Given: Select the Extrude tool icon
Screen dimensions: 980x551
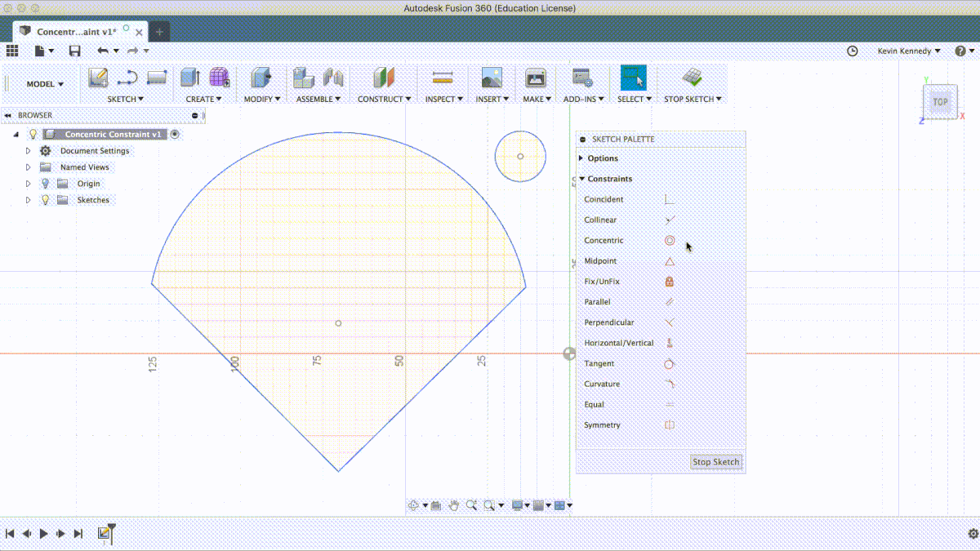Looking at the screenshot, I should [190, 78].
